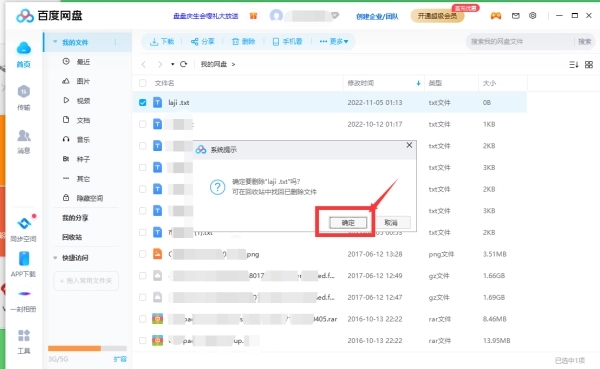Click 我的网盘 in the breadcrumb
600x369 pixels.
click(214, 64)
